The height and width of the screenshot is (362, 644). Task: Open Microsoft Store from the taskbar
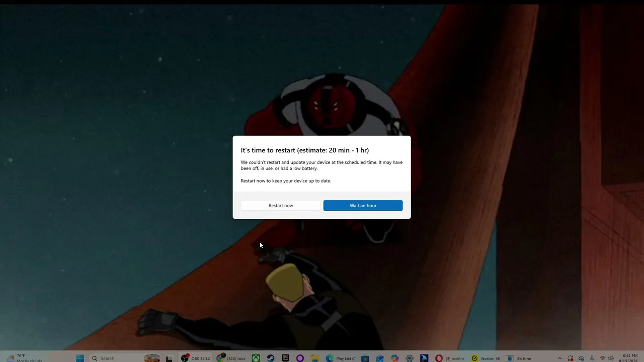(x=365, y=358)
